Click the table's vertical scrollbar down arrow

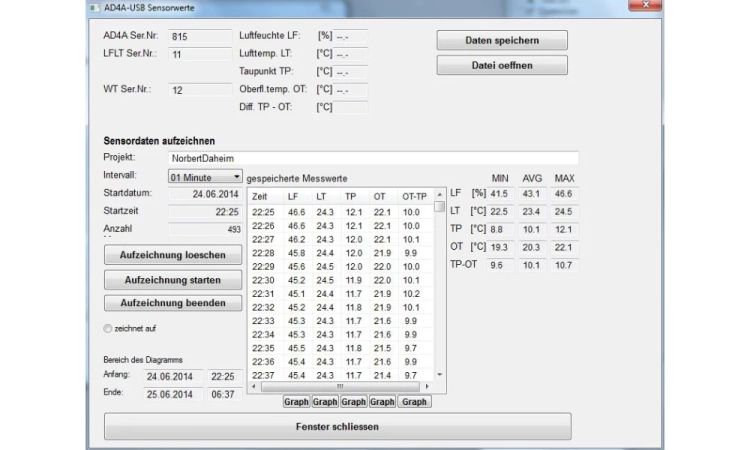439,374
